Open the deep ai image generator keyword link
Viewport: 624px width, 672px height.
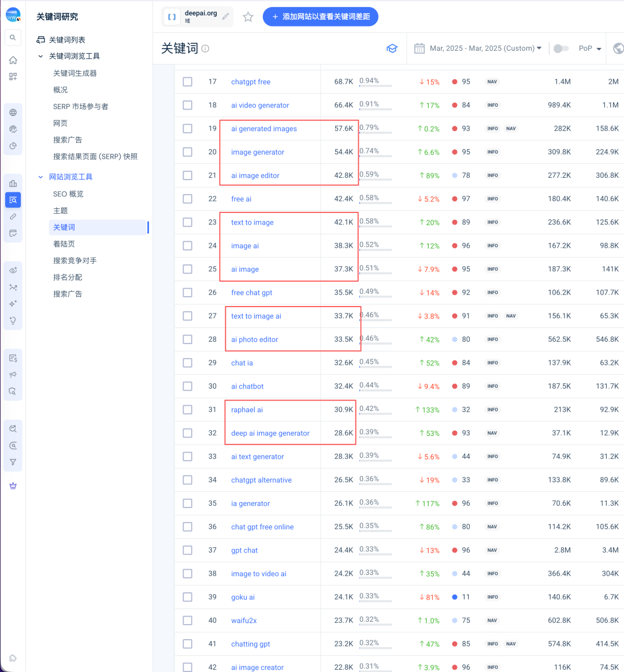[x=270, y=434]
